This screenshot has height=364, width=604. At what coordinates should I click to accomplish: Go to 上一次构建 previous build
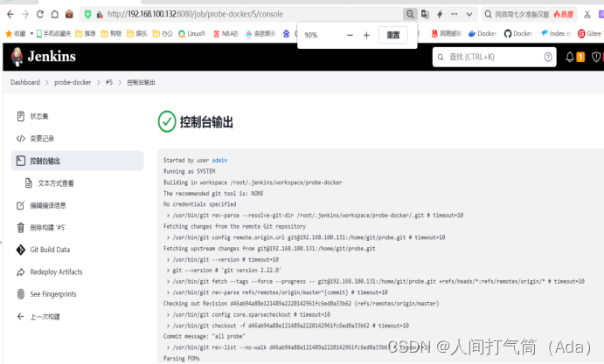78,317
